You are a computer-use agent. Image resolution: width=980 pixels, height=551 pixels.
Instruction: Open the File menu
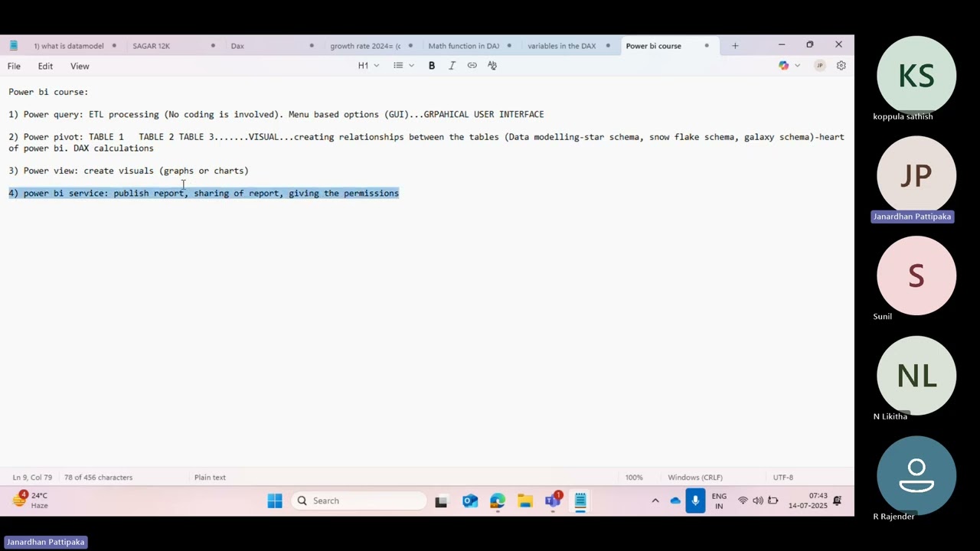[14, 67]
